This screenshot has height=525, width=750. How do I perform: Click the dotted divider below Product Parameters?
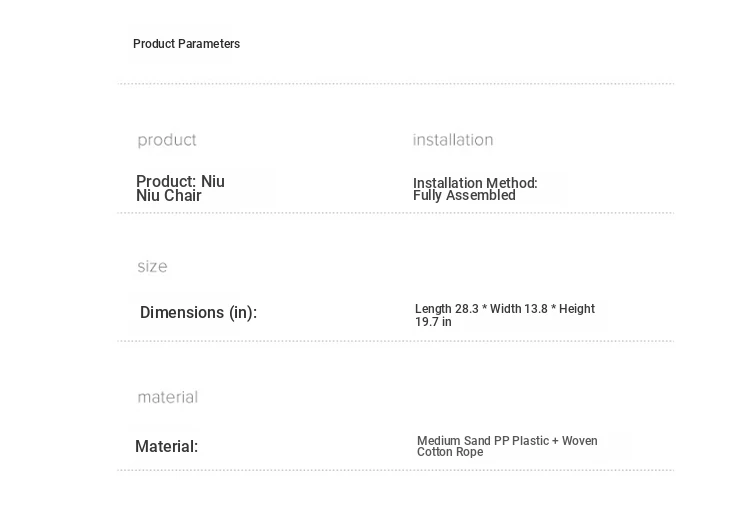pyautogui.click(x=396, y=84)
